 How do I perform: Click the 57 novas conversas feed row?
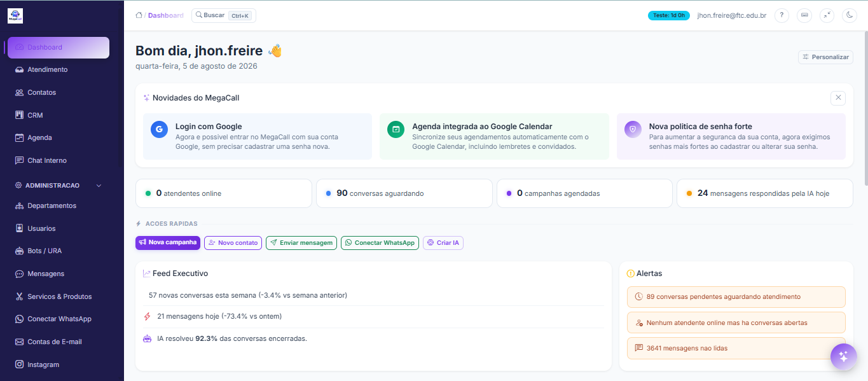(x=373, y=295)
